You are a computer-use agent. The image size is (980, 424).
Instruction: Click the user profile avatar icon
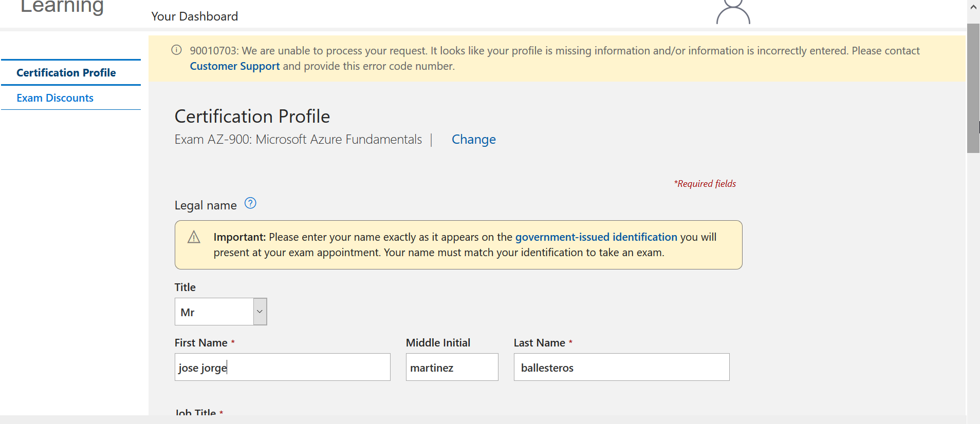[733, 12]
